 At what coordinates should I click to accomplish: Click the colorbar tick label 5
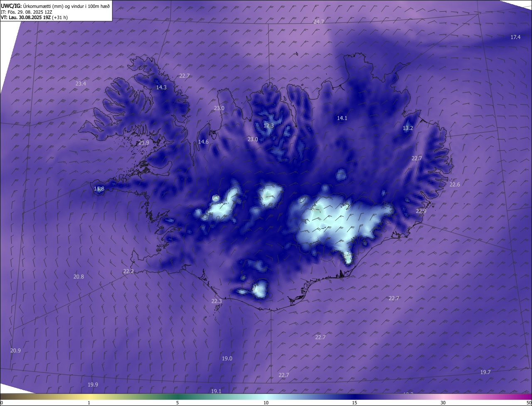(177, 403)
